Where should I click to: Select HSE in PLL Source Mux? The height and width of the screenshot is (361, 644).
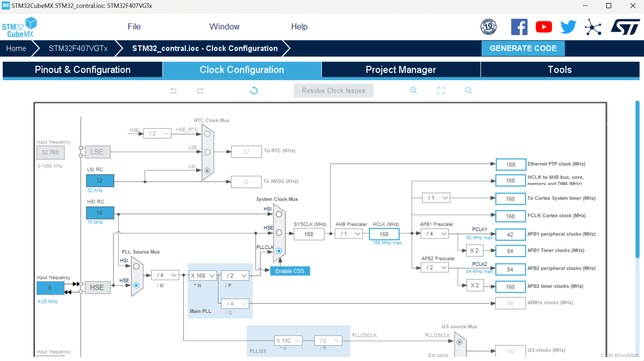point(136,285)
